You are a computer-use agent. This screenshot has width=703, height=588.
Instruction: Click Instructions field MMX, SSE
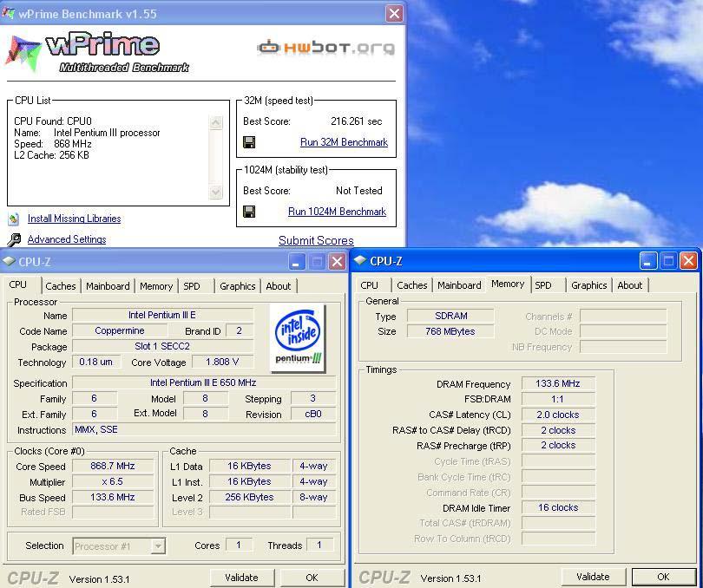tap(204, 430)
